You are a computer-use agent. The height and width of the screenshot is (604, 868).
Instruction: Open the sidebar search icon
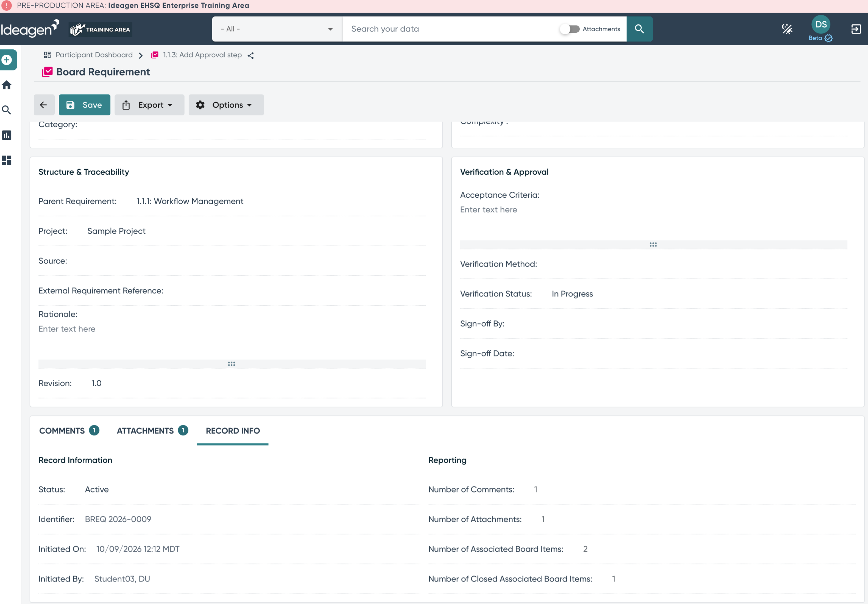[x=7, y=110]
